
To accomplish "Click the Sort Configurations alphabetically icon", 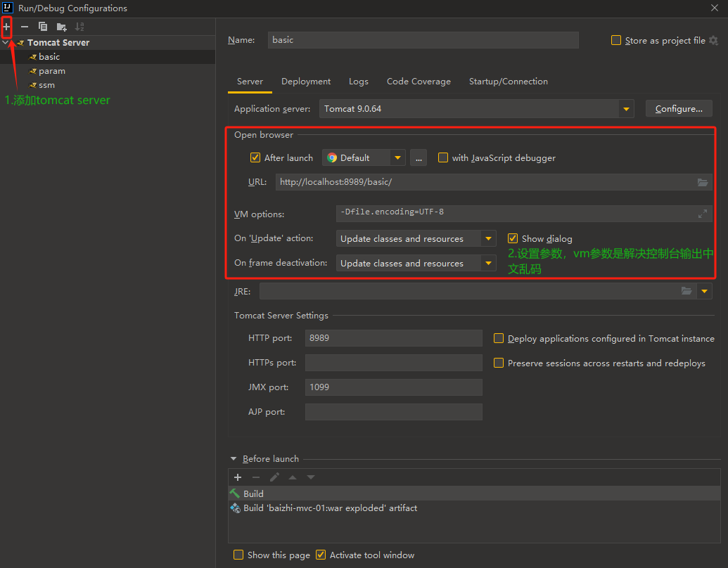I will point(79,27).
